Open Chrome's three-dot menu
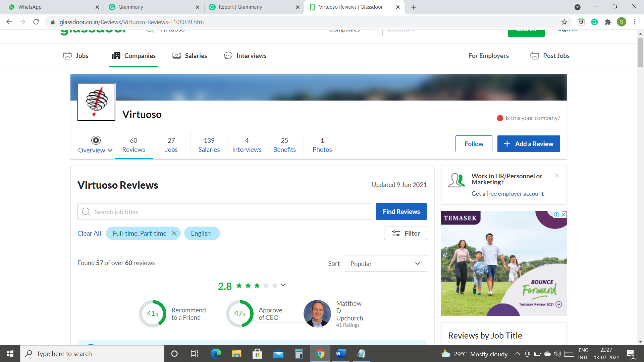The image size is (644, 362). click(635, 22)
